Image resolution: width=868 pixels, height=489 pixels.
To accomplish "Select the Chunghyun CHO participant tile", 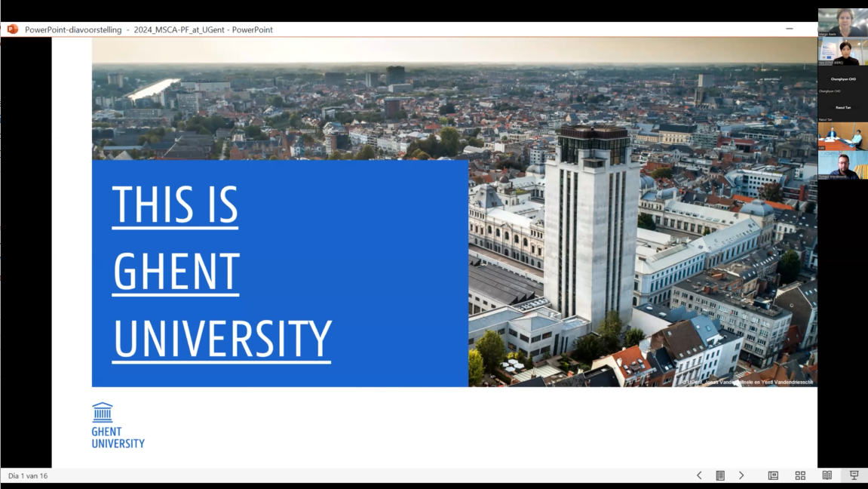I will [842, 79].
